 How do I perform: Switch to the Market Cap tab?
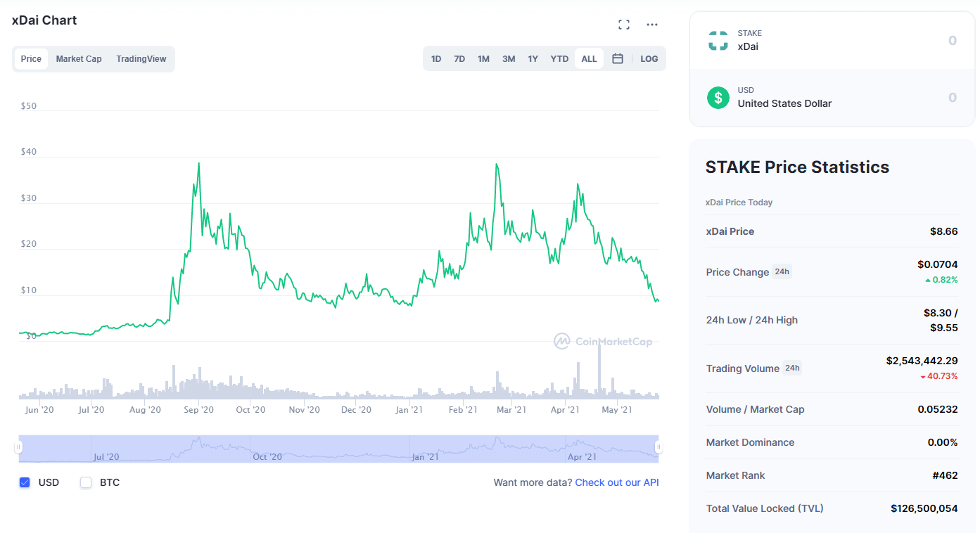click(79, 59)
